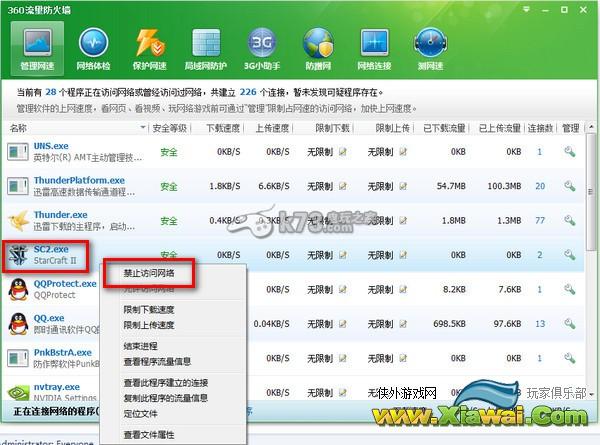Open the title bar dropdown menu arrow
This screenshot has width=600, height=445.
[527, 9]
